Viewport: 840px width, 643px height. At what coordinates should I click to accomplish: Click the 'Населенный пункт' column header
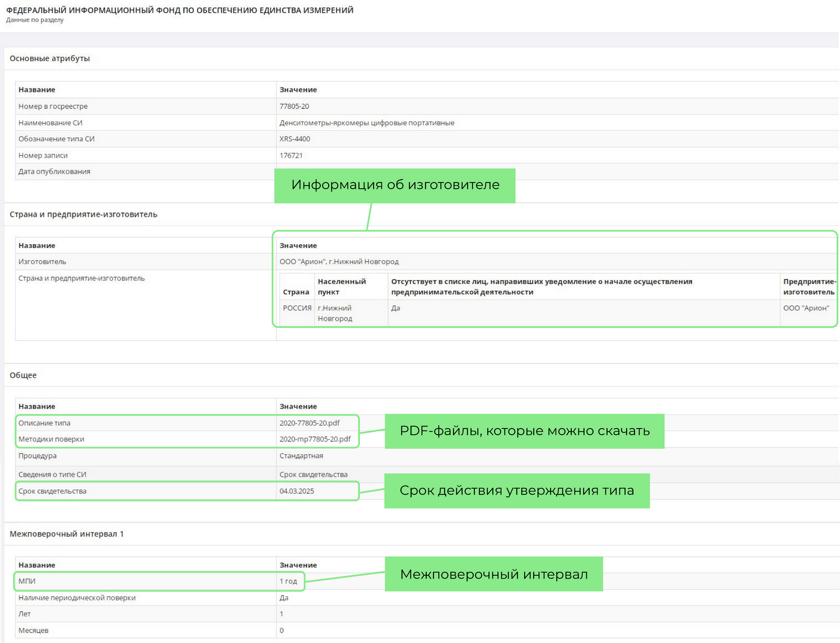(x=342, y=286)
